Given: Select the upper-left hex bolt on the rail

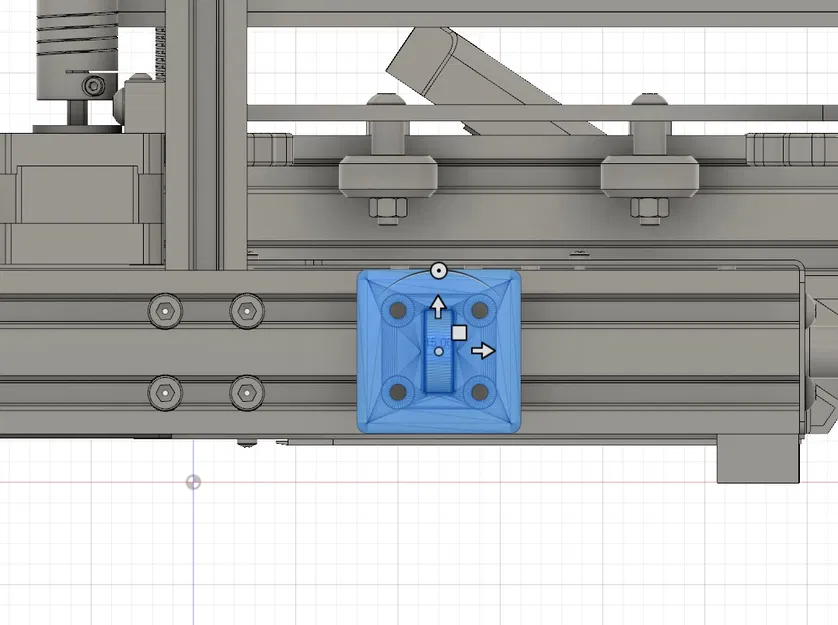Looking at the screenshot, I should [x=166, y=311].
